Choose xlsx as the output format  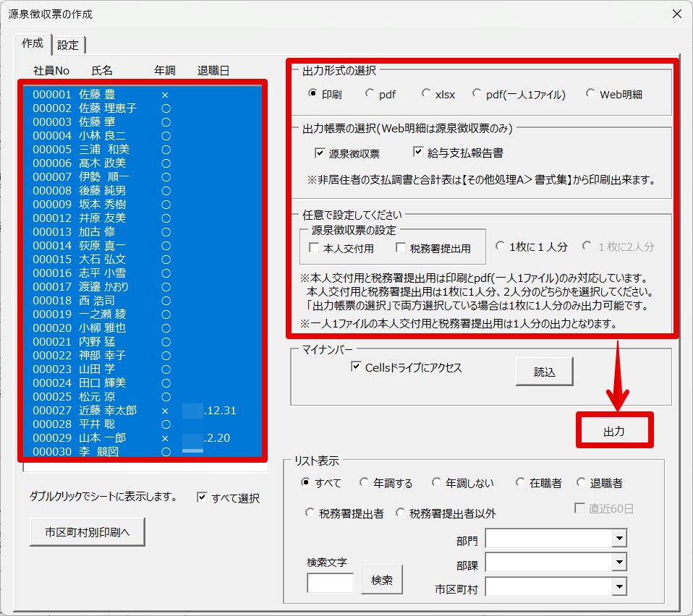tap(426, 93)
